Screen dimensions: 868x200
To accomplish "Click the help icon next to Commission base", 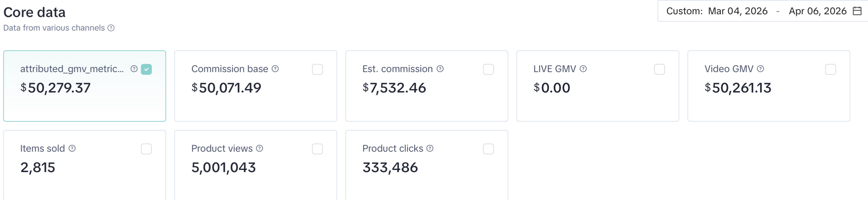I will (275, 69).
